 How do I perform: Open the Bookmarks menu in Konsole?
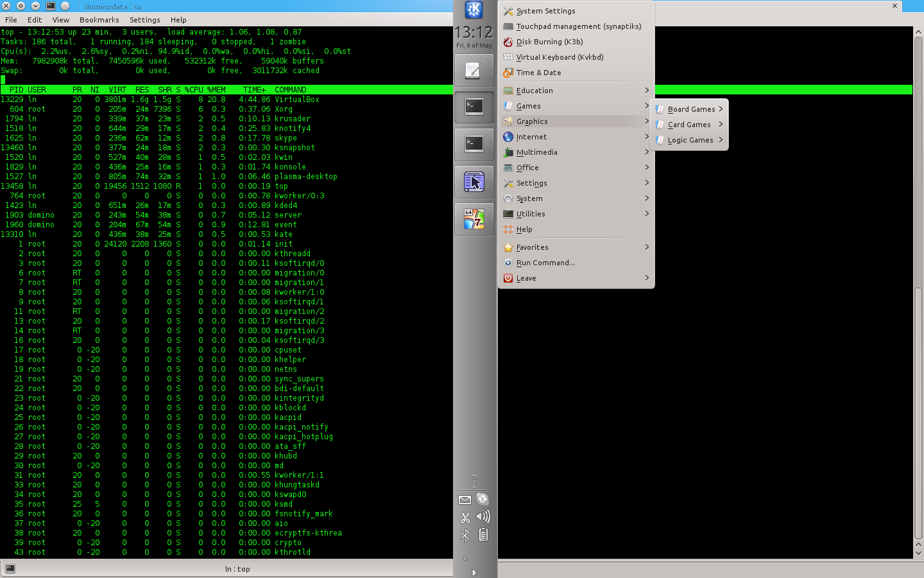(x=99, y=20)
